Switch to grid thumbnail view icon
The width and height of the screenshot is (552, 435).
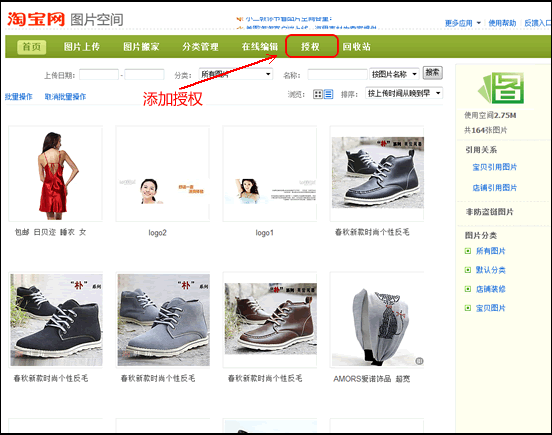tap(318, 94)
